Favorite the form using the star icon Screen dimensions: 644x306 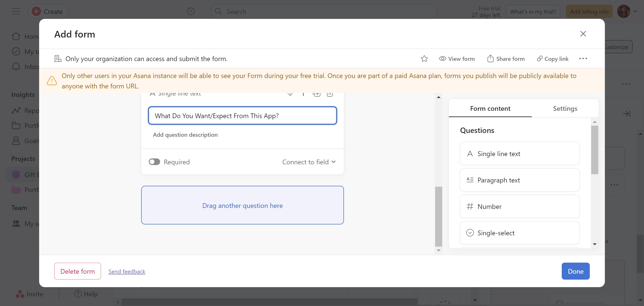pyautogui.click(x=424, y=59)
